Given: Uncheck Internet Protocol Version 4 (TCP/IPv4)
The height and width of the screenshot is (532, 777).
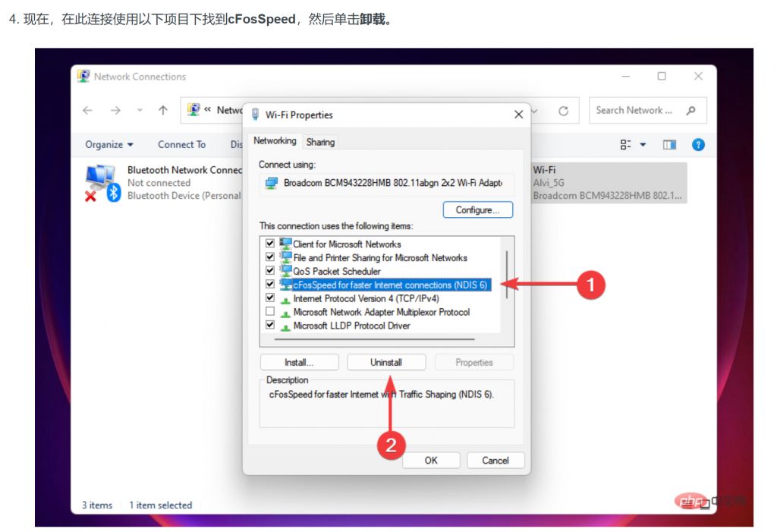Looking at the screenshot, I should (x=270, y=298).
